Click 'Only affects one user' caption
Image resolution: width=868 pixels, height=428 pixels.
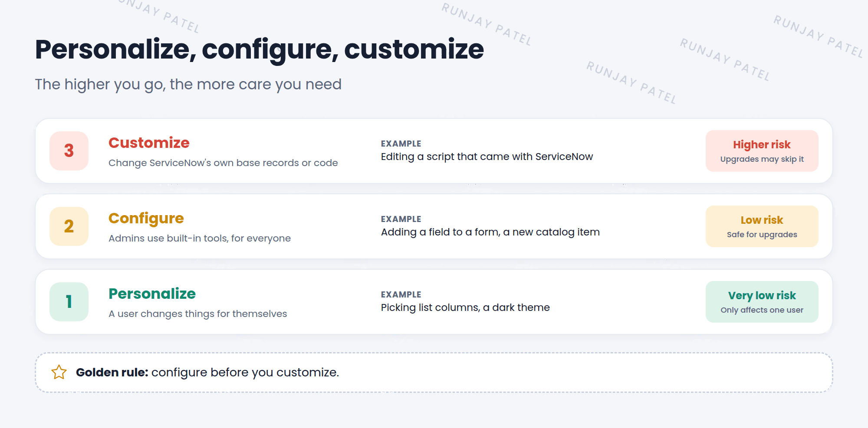(762, 310)
